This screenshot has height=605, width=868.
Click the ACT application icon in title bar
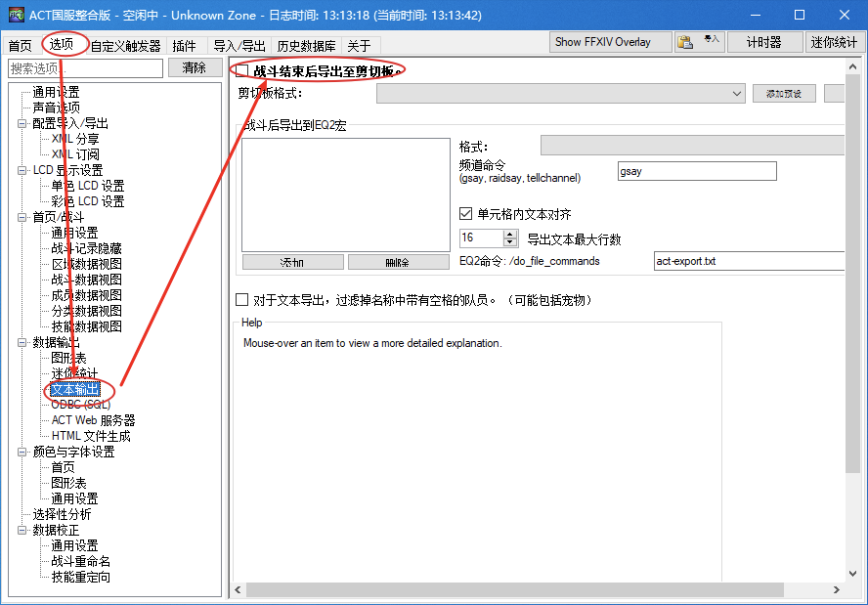click(16, 15)
